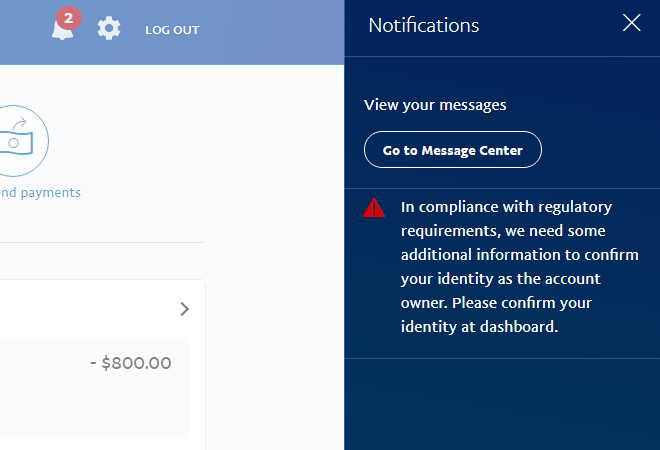Image resolution: width=660 pixels, height=450 pixels.
Task: Click the LOG OUT link
Action: click(172, 30)
